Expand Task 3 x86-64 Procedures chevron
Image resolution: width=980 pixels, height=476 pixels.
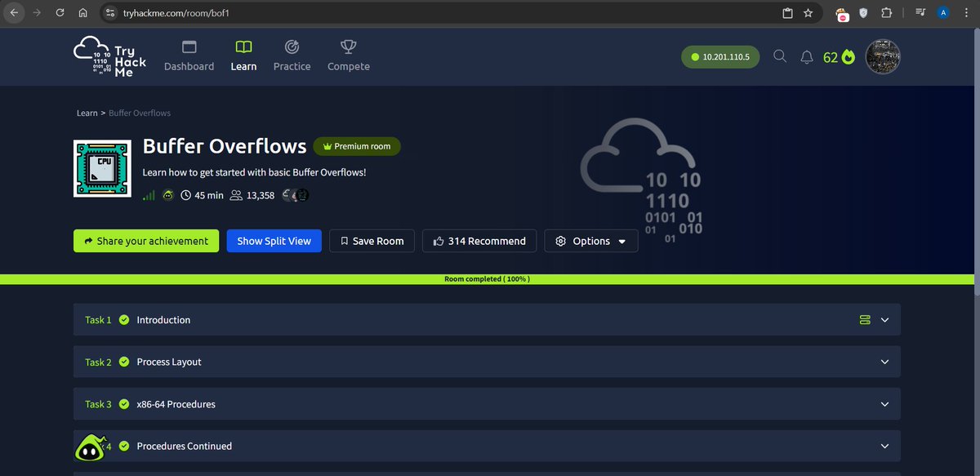pos(884,404)
